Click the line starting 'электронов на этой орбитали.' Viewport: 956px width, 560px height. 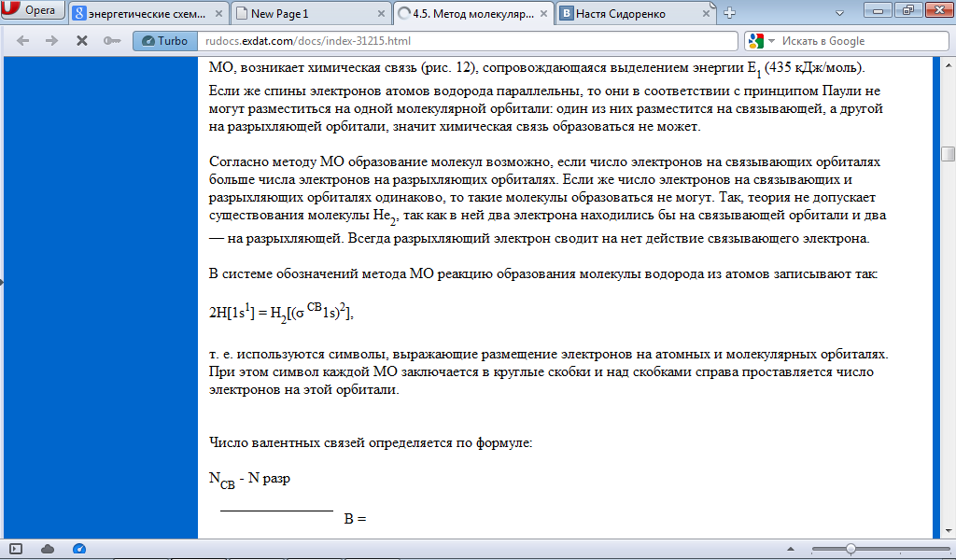click(303, 389)
